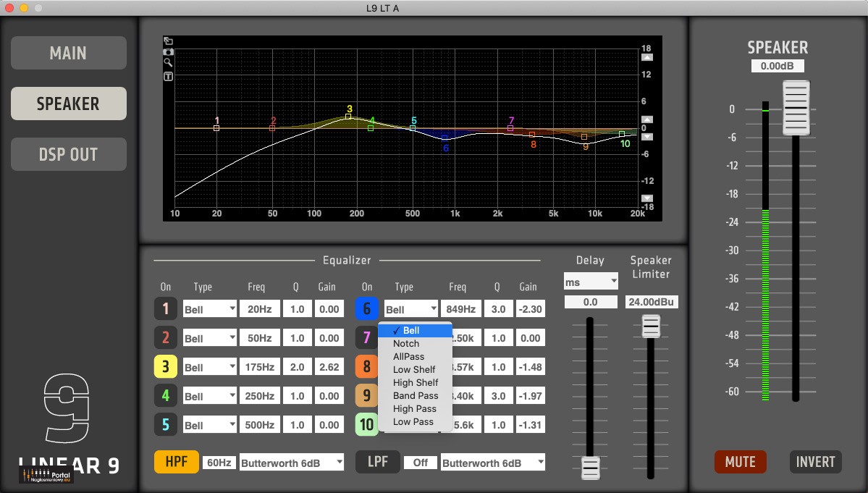Mute the speaker output
868x493 pixels.
(x=740, y=462)
